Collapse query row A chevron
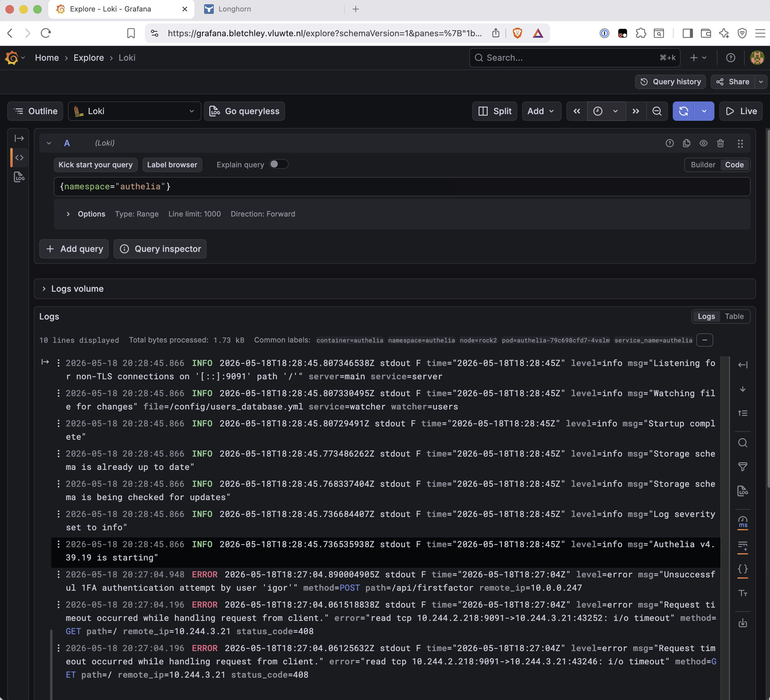 pos(49,143)
